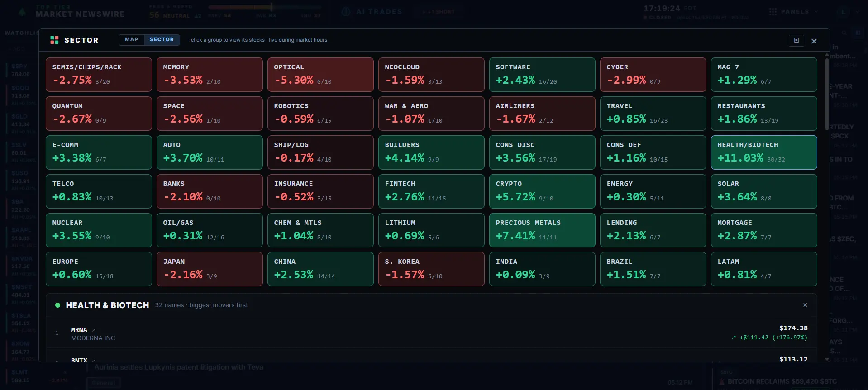Click the scrollbar up arrow
Screen dimensions: 868x390
pyautogui.click(x=827, y=55)
